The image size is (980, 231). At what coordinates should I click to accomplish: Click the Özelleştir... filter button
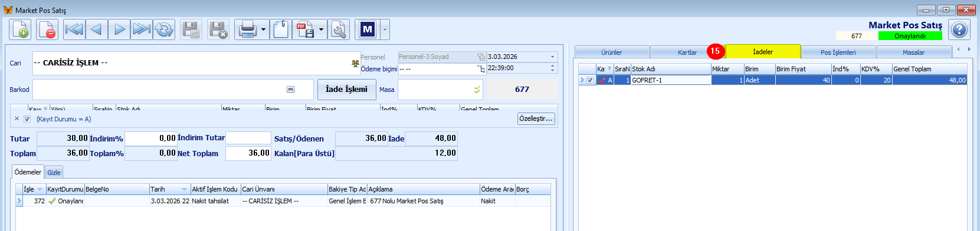536,118
